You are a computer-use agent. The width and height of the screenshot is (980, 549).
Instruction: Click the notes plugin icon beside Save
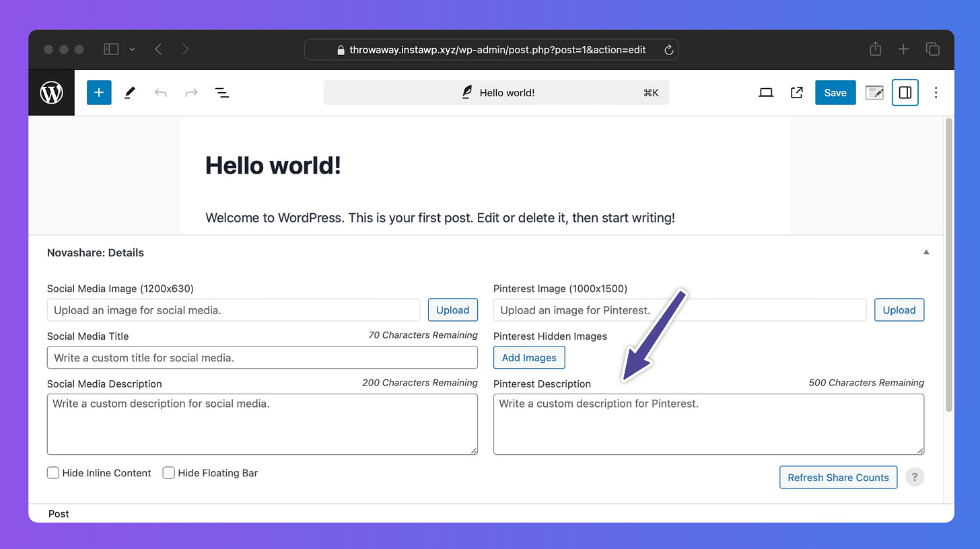(874, 93)
